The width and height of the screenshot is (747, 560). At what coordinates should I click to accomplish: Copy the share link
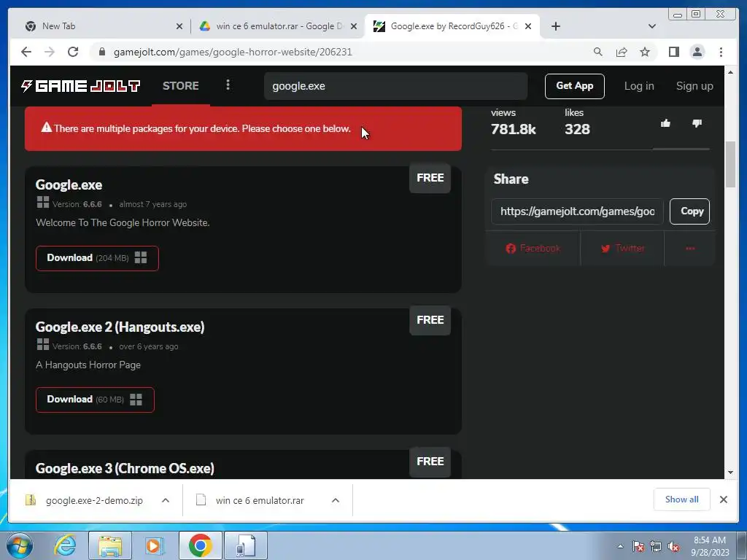tap(689, 211)
